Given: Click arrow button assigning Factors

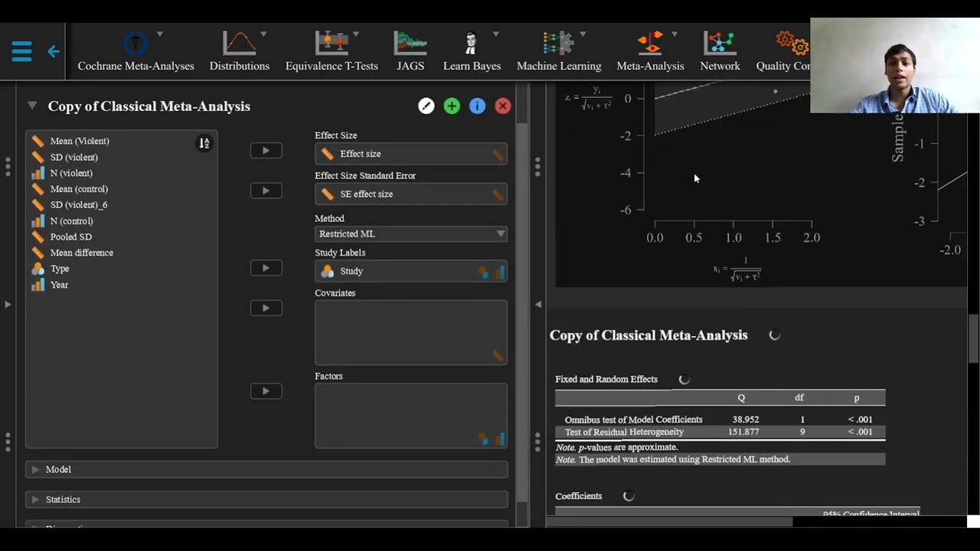Looking at the screenshot, I should pyautogui.click(x=266, y=391).
